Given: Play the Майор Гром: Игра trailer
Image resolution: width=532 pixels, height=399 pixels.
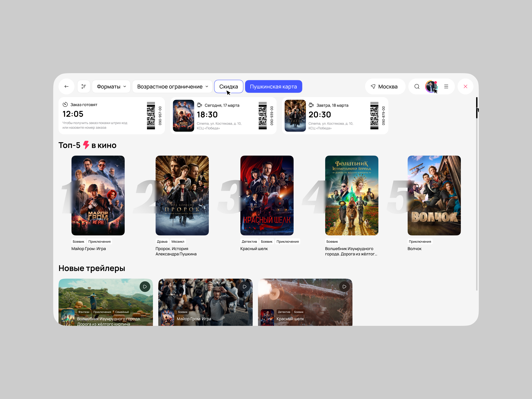Looking at the screenshot, I should [245, 287].
